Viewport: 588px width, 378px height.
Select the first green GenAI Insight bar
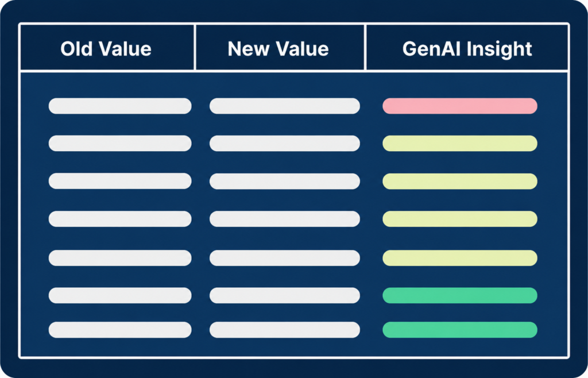tap(460, 295)
